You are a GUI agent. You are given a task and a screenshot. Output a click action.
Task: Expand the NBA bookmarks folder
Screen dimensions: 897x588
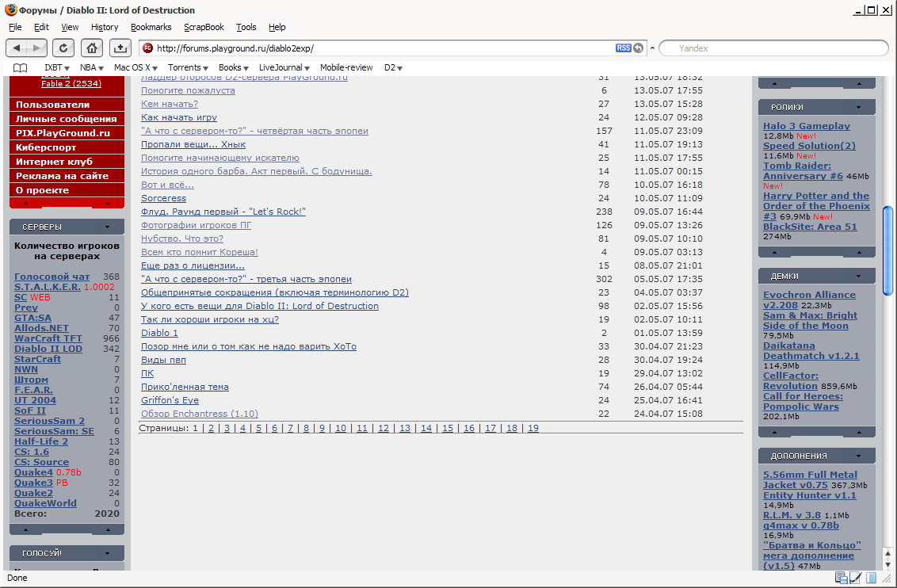(x=92, y=67)
